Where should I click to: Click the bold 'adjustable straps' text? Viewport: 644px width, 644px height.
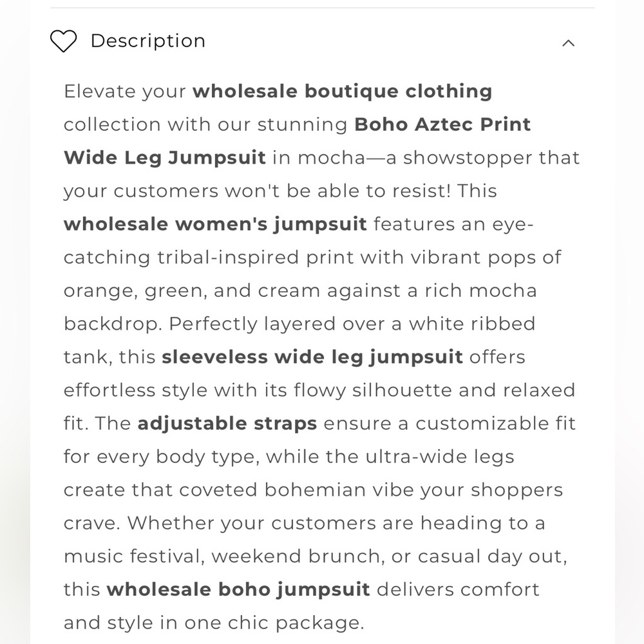click(x=227, y=423)
